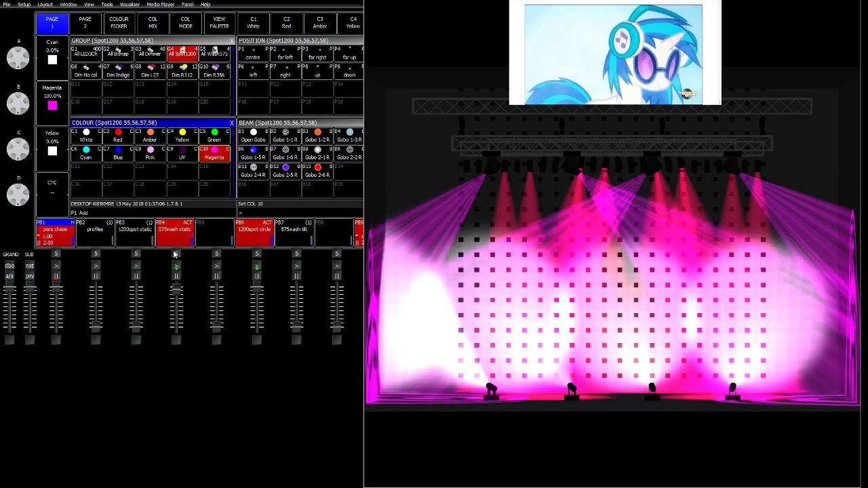Viewport: 868px width, 488px height.
Task: Select the C6 Cyan colour palette
Action: [86, 153]
